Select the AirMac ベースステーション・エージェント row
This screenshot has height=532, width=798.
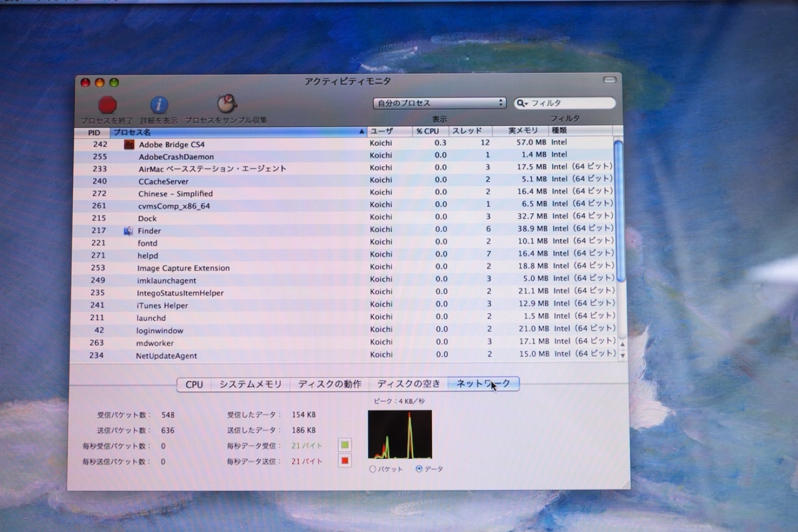pyautogui.click(x=344, y=168)
